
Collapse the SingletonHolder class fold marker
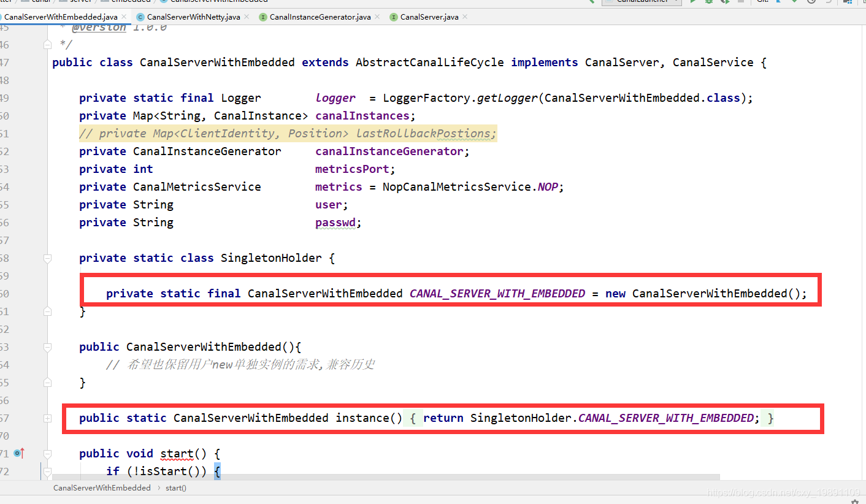pos(47,259)
